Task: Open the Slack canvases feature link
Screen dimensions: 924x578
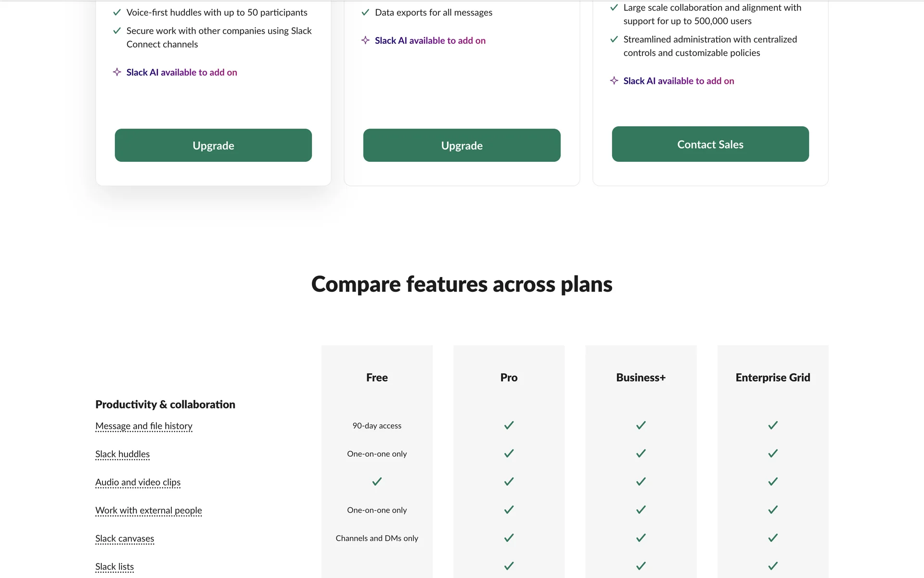Action: (125, 539)
